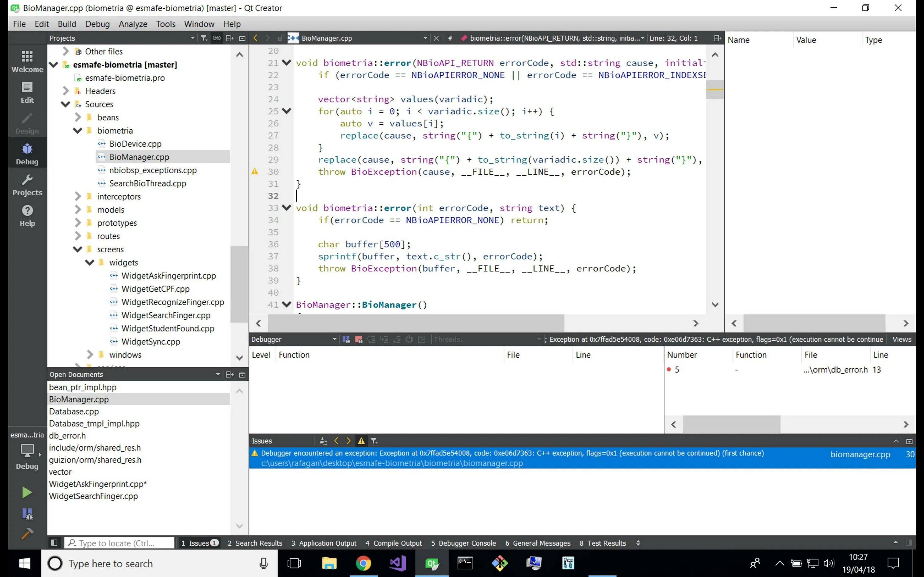Open WidgetSync.cpp from project tree
Screen dimensions: 924x577
click(x=150, y=342)
